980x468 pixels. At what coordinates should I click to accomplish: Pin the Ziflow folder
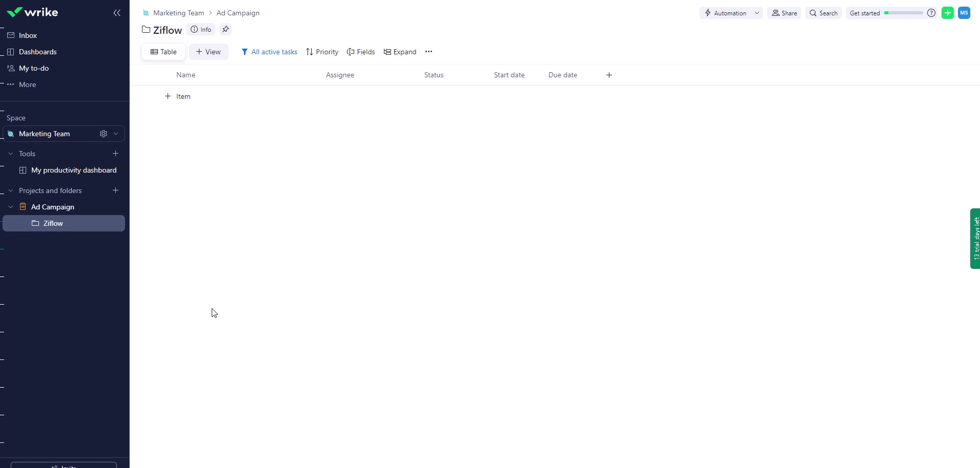point(226,29)
